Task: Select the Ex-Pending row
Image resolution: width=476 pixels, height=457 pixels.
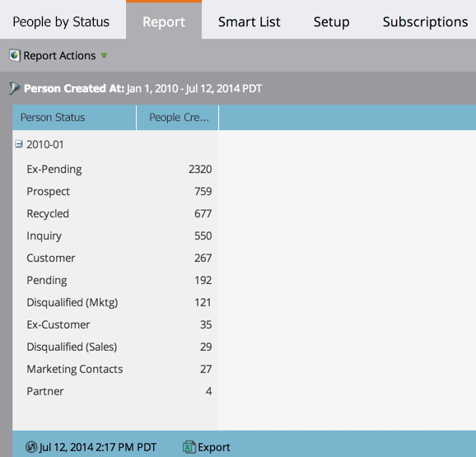Action: (115, 169)
